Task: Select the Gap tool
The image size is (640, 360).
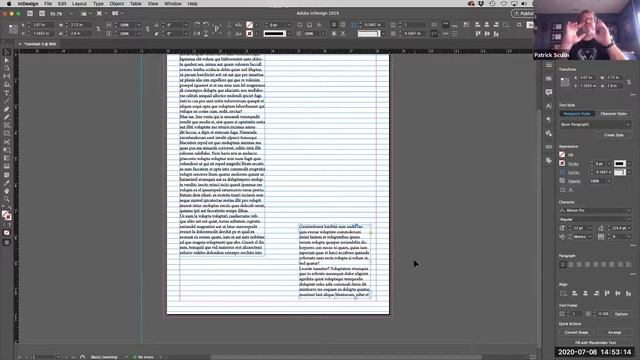Action: click(7, 77)
